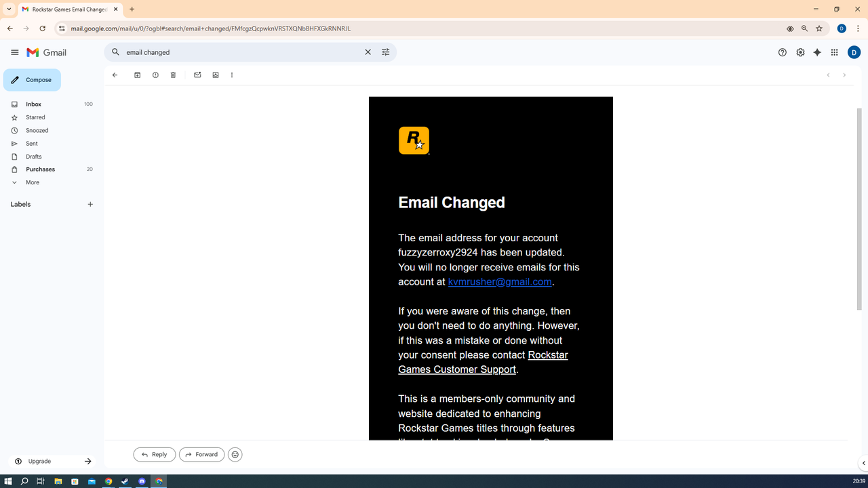The image size is (868, 488).
Task: Open the More actions three-dot menu
Action: 232,75
